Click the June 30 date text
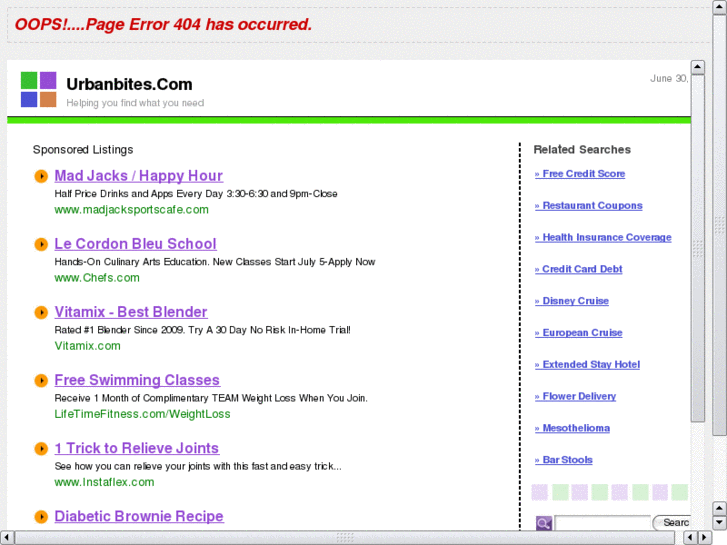 click(669, 78)
